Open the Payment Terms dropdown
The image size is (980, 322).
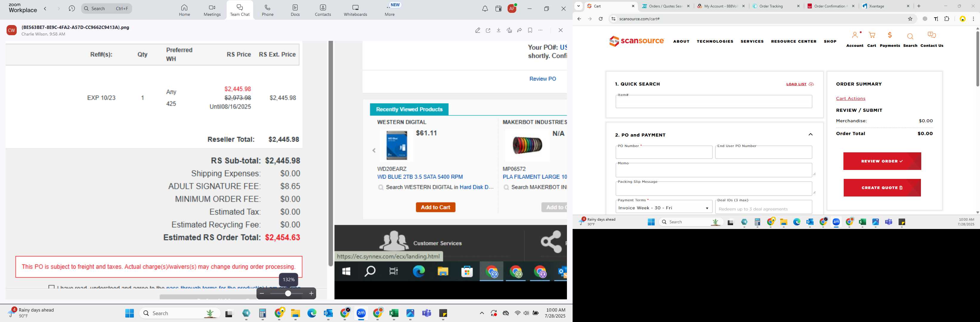tap(664, 207)
